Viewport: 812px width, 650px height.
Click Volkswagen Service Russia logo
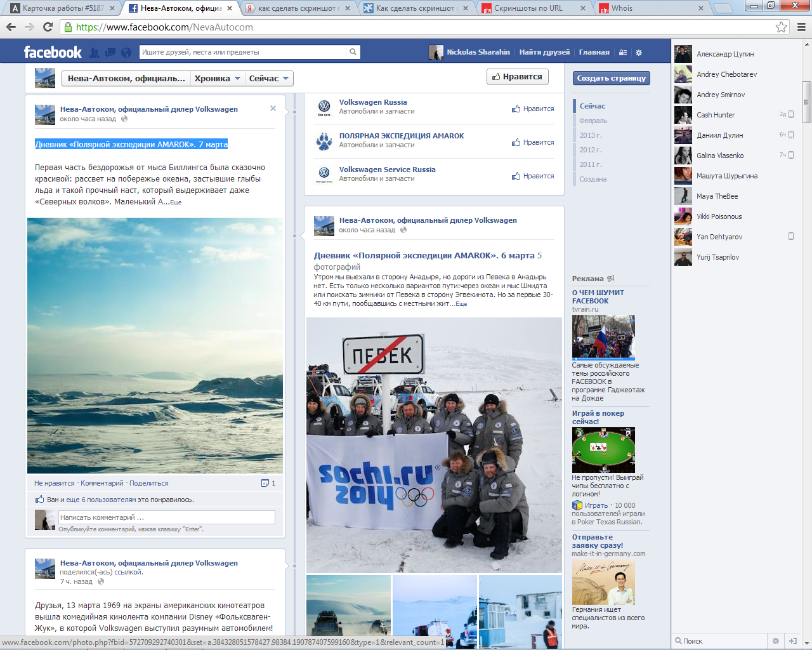tap(324, 175)
